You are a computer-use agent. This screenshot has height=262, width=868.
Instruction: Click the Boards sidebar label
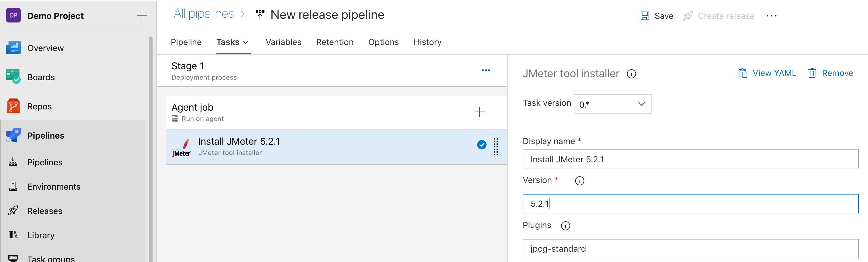pos(41,77)
